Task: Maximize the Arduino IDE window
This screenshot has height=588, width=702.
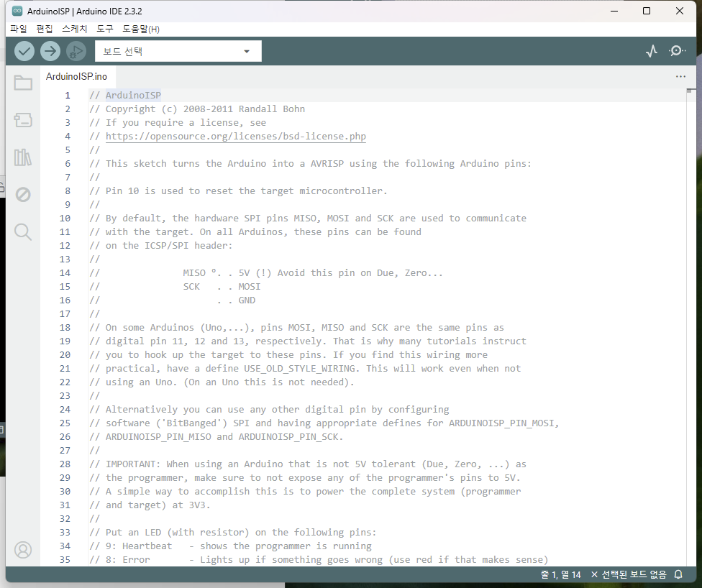Action: pos(647,11)
